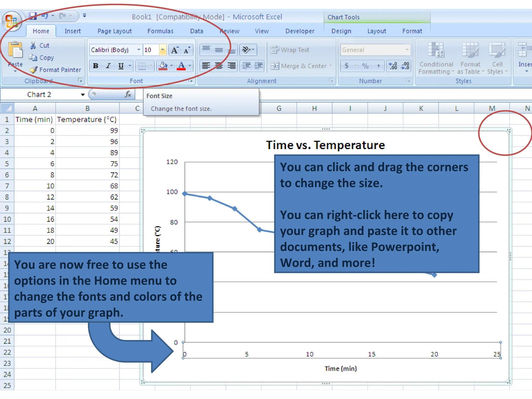Click the Increase Indent icon
This screenshot has height=399, width=532.
[x=258, y=66]
